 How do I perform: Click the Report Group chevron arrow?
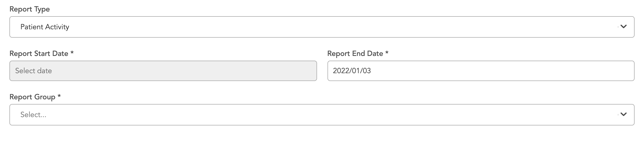624,114
